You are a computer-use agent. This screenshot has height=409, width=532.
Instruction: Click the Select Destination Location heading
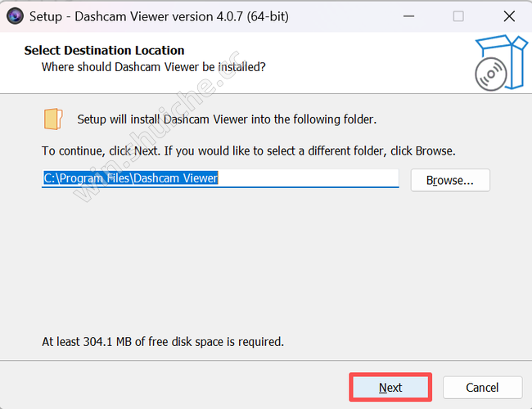(x=104, y=50)
